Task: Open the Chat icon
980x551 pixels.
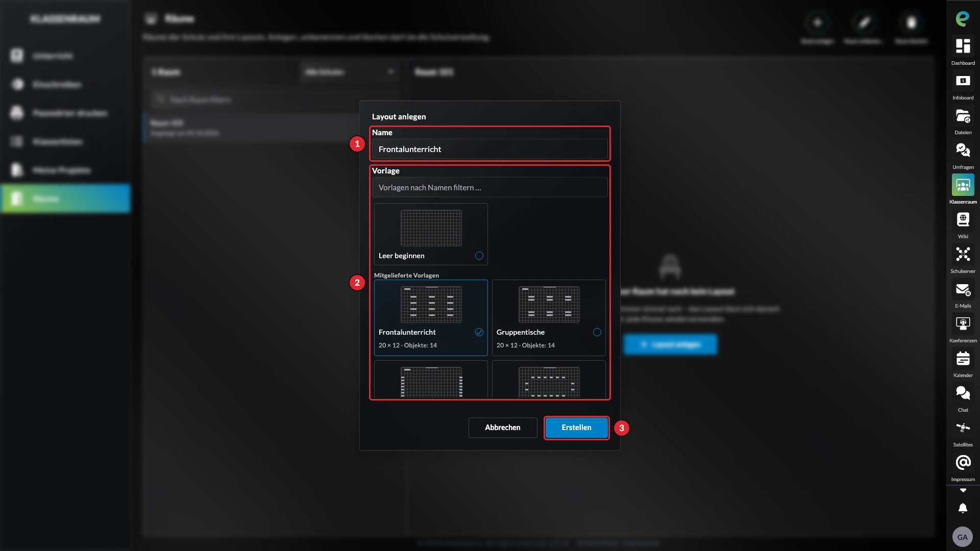Action: click(963, 393)
